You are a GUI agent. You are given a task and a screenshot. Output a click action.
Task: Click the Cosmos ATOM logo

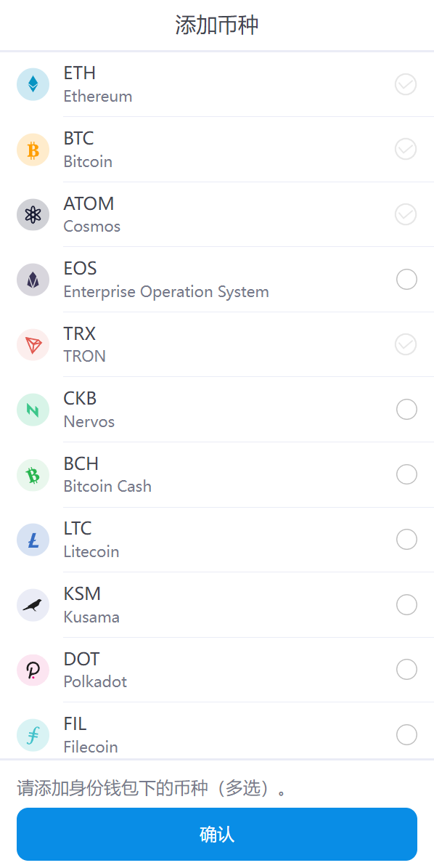point(33,214)
